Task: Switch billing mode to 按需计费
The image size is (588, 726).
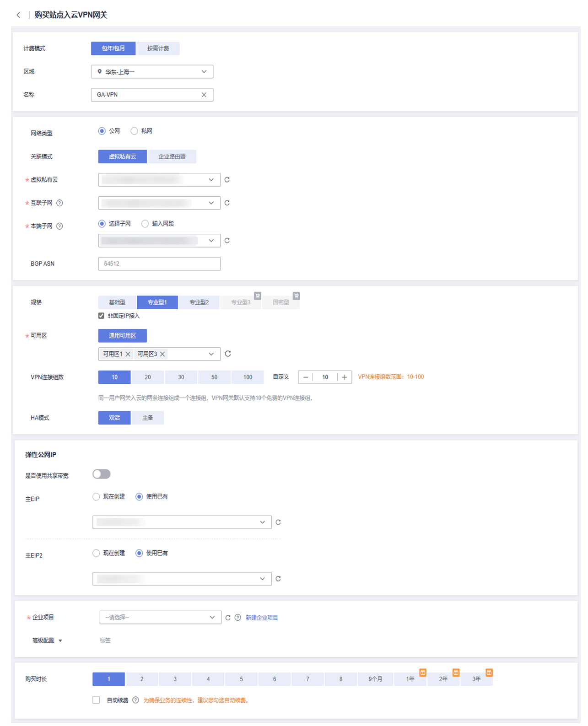Action: (x=158, y=48)
